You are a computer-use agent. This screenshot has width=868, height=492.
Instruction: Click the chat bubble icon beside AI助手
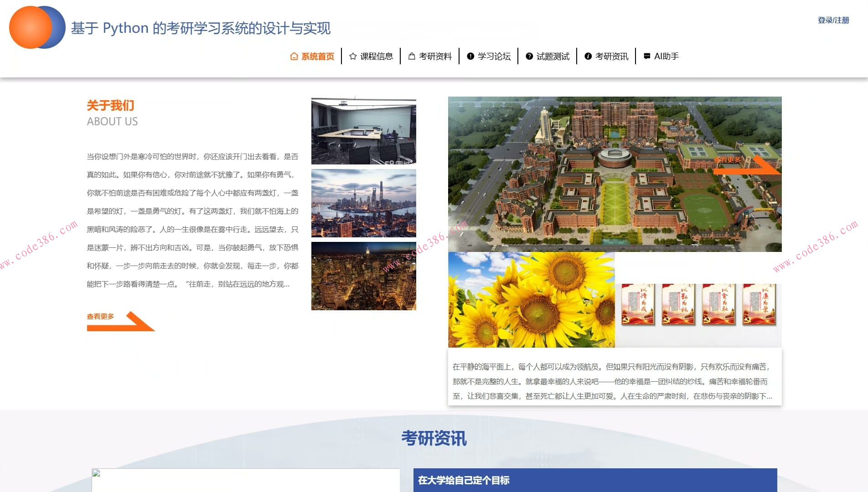[x=647, y=56]
